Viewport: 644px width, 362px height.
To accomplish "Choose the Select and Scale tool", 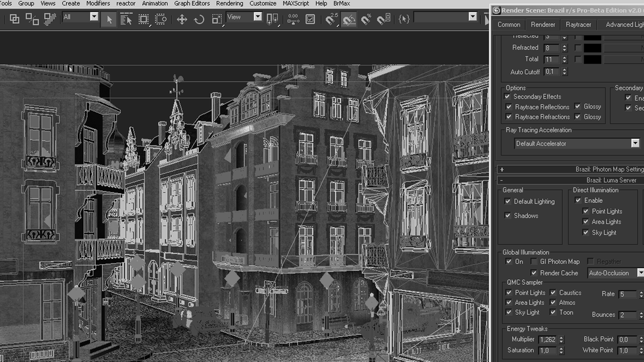I will 216,19.
